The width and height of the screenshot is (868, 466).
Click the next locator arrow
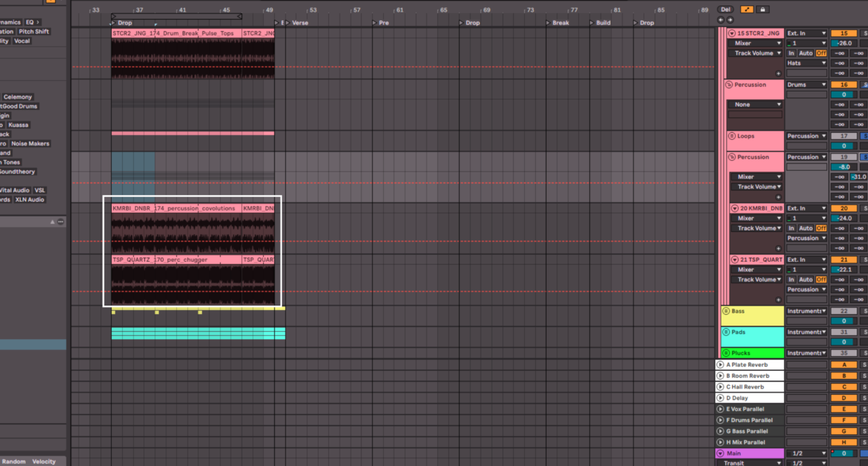pos(730,20)
